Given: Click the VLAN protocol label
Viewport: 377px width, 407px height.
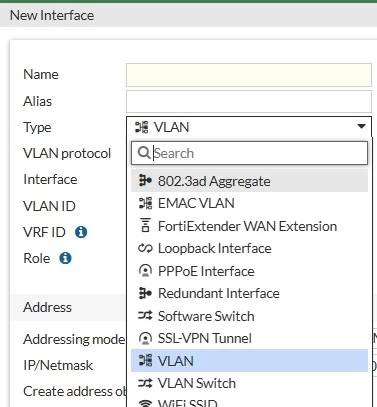Looking at the screenshot, I should (67, 153).
